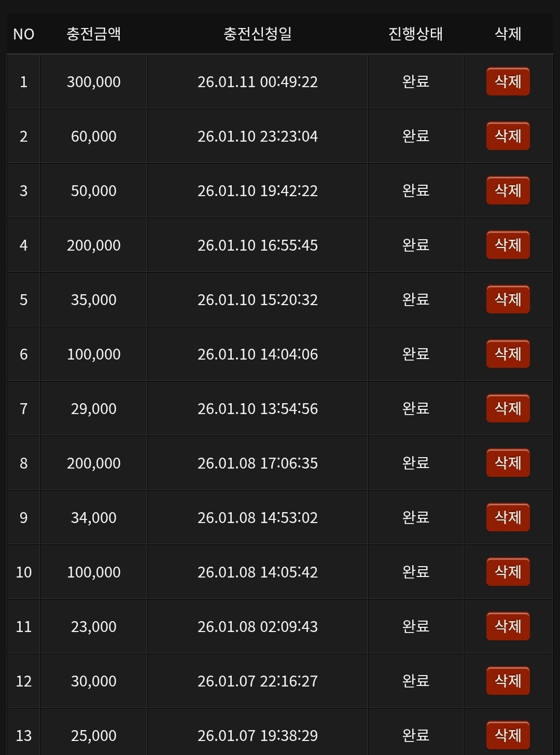Click the NO column header
Image resolution: width=560 pixels, height=755 pixels.
(x=24, y=34)
